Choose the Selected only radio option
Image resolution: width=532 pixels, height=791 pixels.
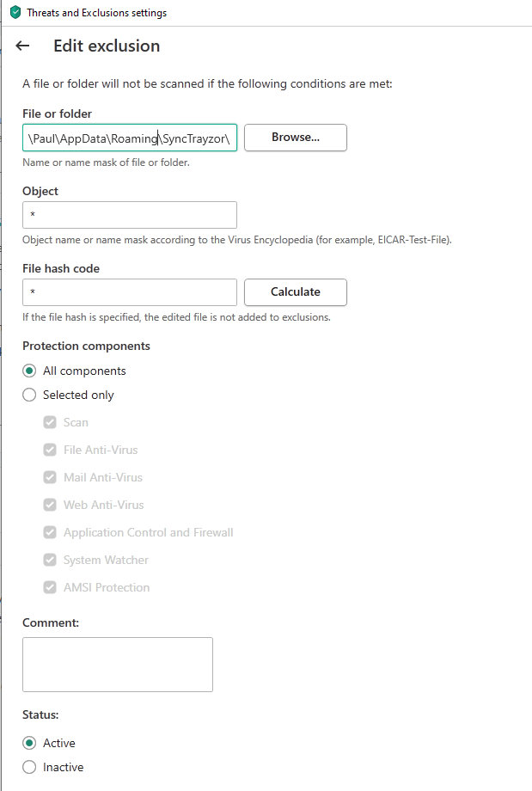coord(30,395)
